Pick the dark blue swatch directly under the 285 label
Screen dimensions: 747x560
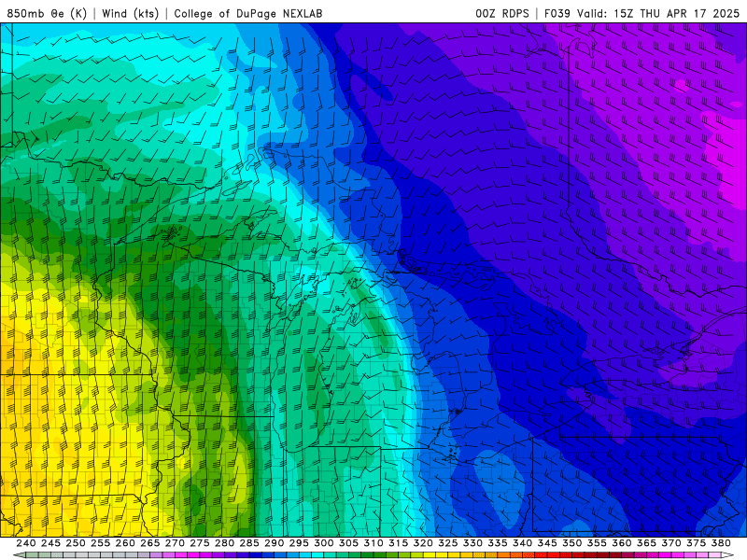[255, 555]
